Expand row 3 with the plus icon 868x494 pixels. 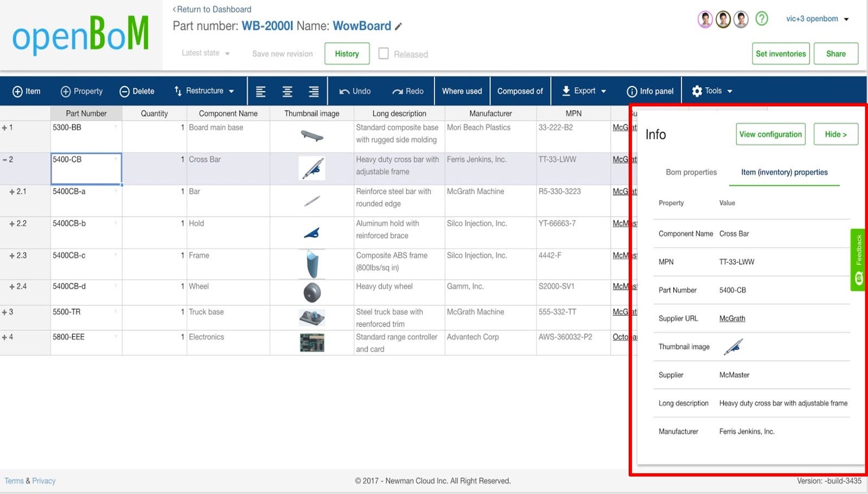click(4, 312)
